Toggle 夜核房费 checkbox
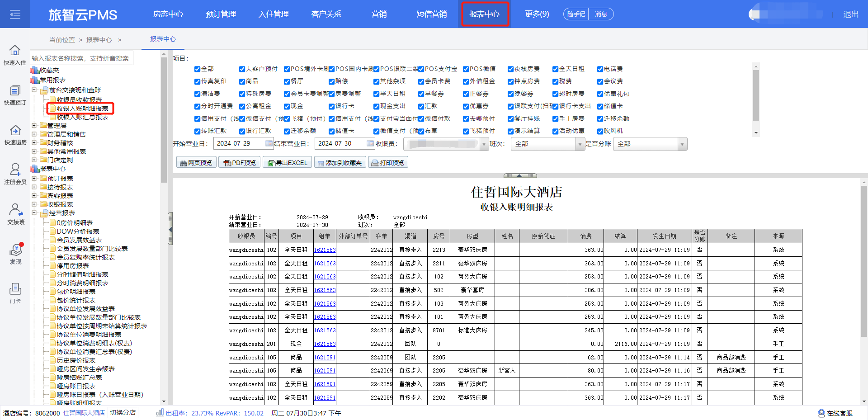This screenshot has width=868, height=420. pos(510,69)
